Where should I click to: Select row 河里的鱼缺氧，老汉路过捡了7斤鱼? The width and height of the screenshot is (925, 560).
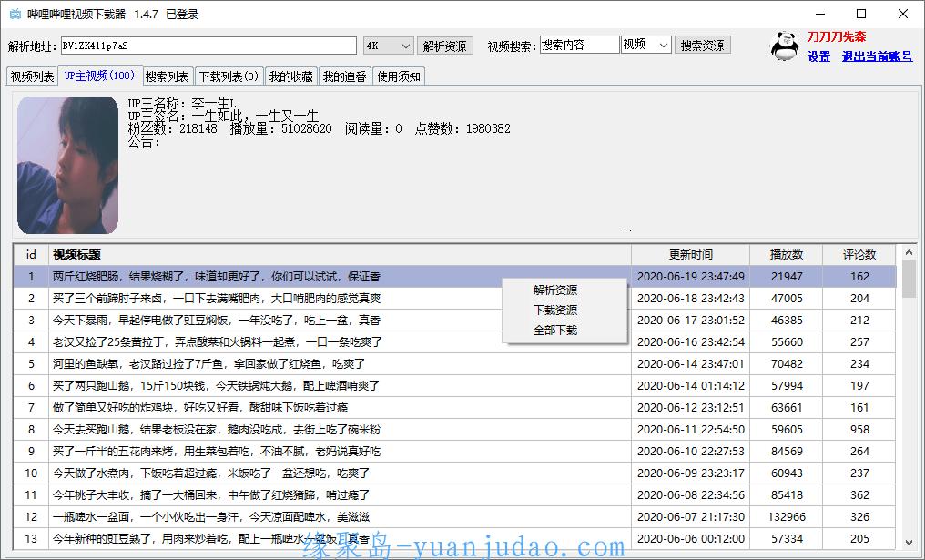point(455,363)
